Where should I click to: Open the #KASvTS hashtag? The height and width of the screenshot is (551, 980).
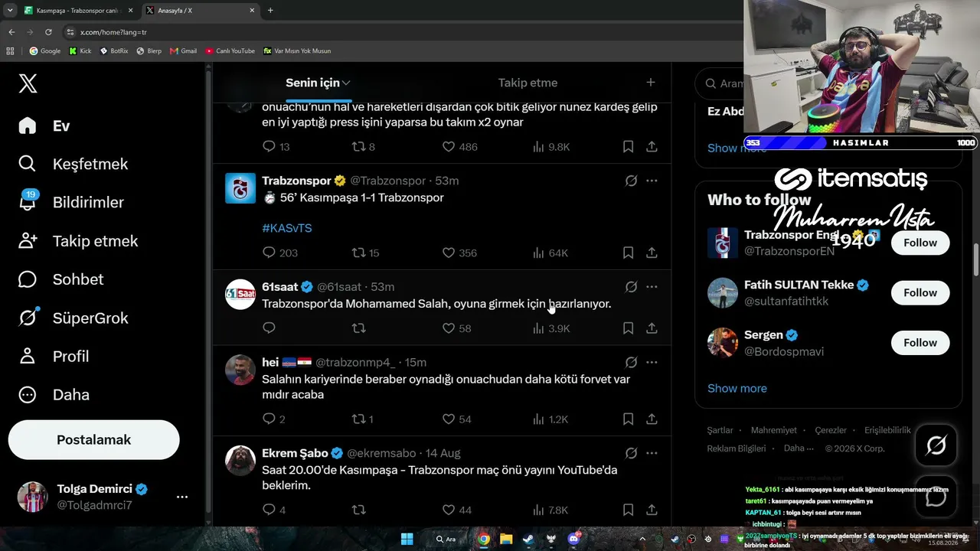(x=287, y=228)
